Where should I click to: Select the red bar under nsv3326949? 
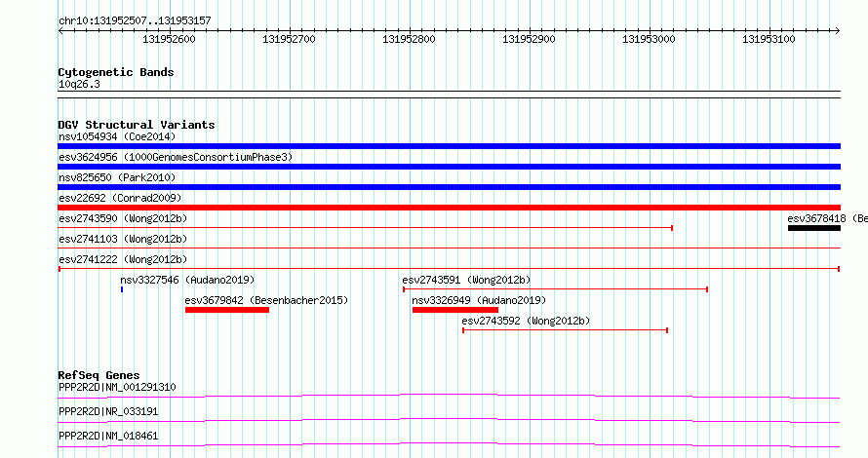(x=455, y=310)
